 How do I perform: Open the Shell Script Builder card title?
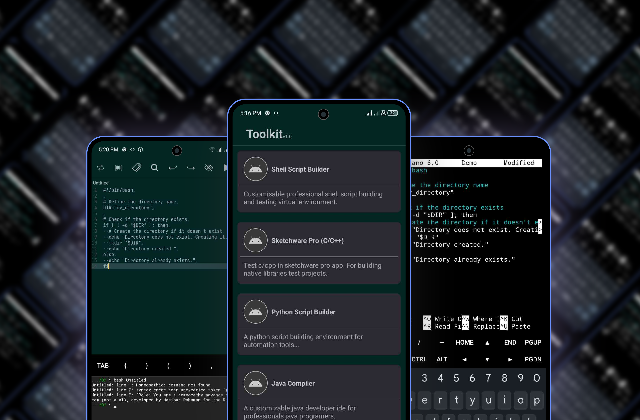click(307, 169)
